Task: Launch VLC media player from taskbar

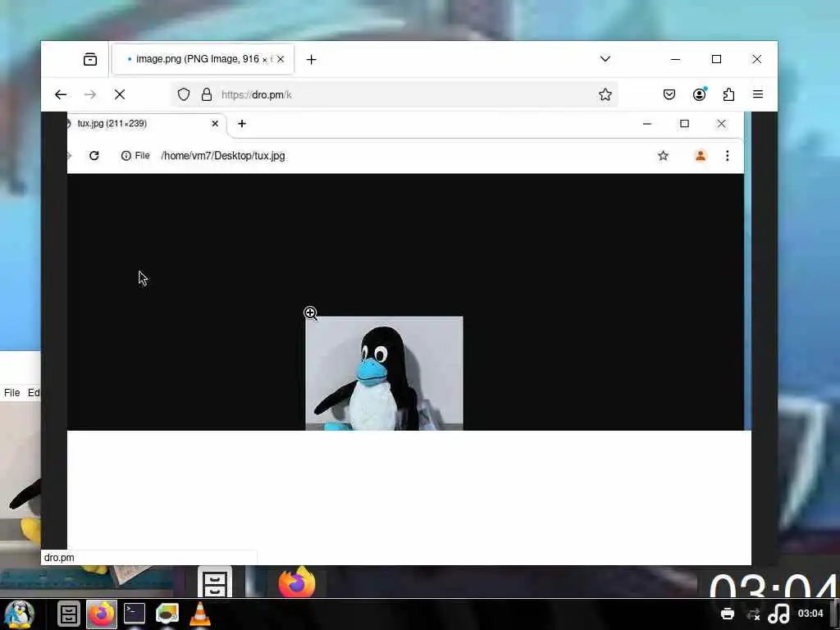Action: click(x=200, y=614)
